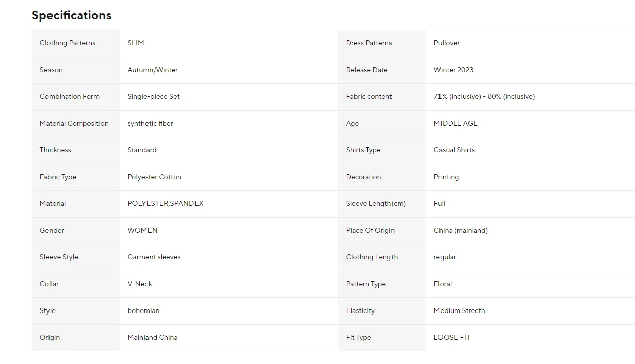Click the Release Date label

[x=367, y=70]
